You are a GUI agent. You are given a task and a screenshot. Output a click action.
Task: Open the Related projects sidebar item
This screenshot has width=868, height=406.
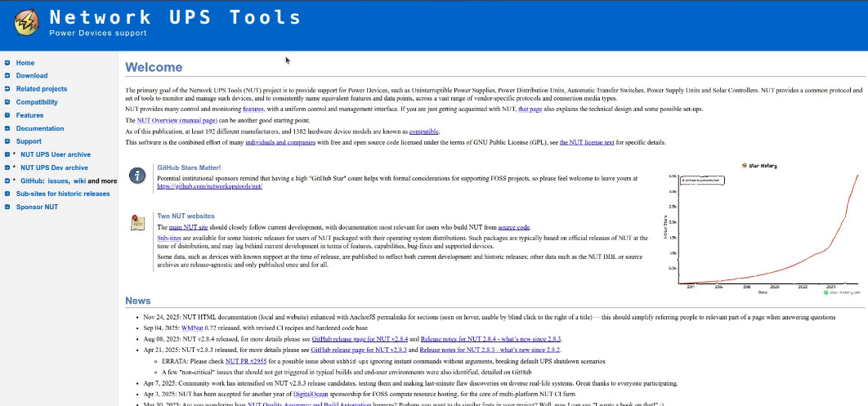click(x=42, y=89)
